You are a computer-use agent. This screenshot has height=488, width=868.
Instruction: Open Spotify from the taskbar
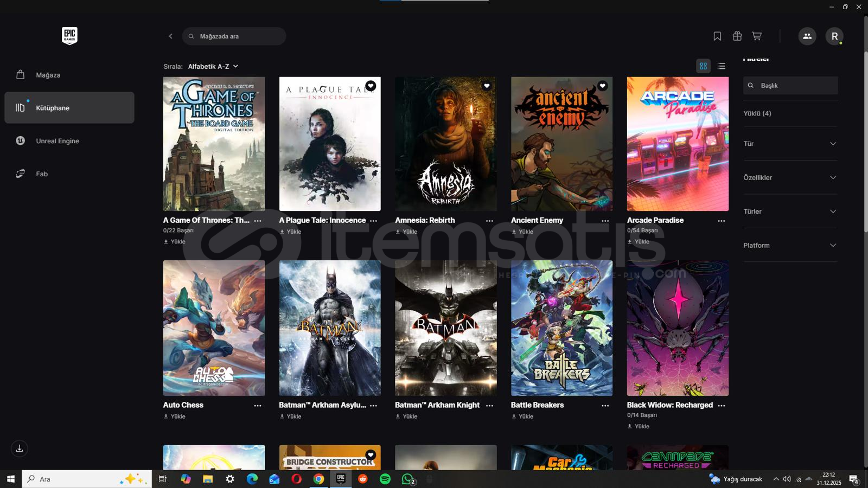[385, 479]
